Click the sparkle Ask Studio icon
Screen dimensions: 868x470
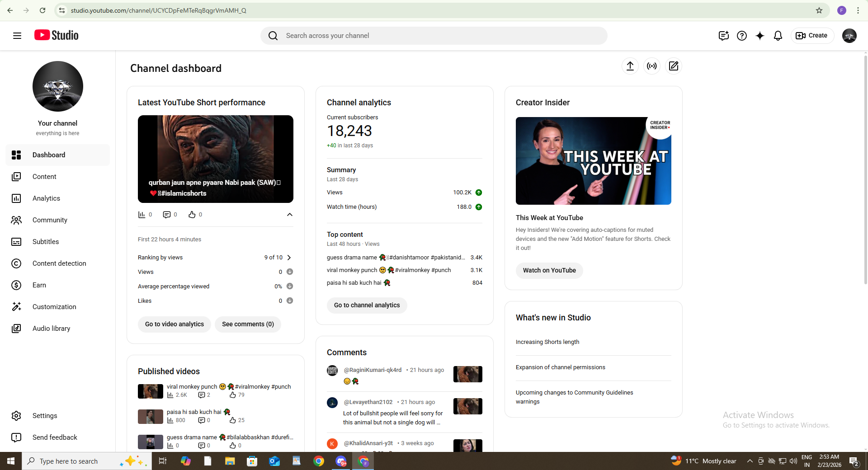[759, 36]
